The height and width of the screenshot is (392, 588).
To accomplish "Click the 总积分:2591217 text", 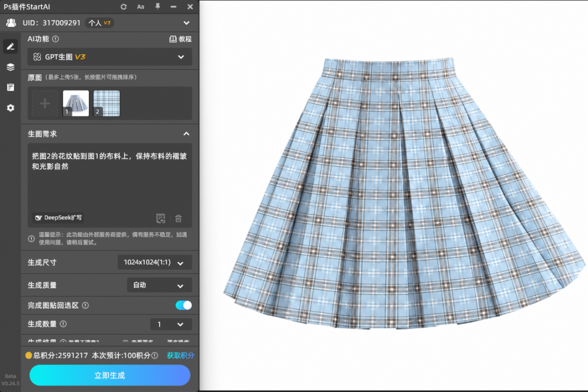I will (x=60, y=355).
